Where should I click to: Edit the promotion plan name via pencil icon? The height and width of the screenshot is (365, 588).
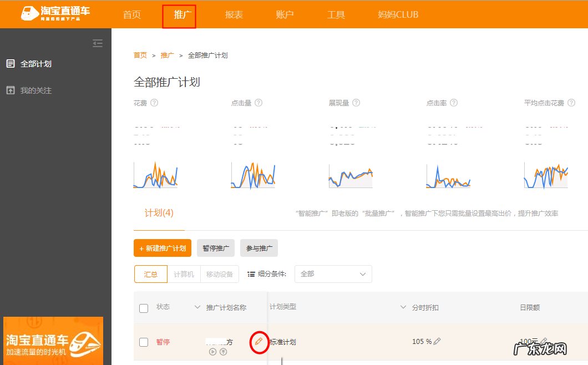point(258,342)
